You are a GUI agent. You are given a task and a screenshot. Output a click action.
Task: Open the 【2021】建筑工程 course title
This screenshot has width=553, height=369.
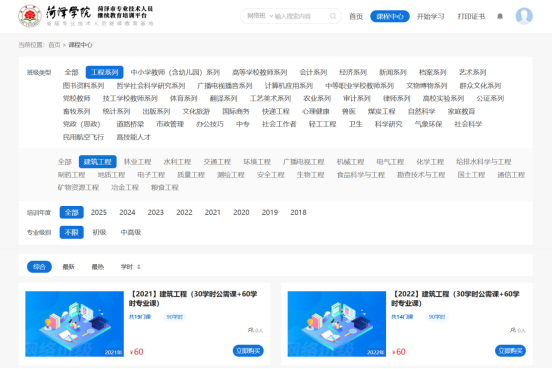click(193, 298)
